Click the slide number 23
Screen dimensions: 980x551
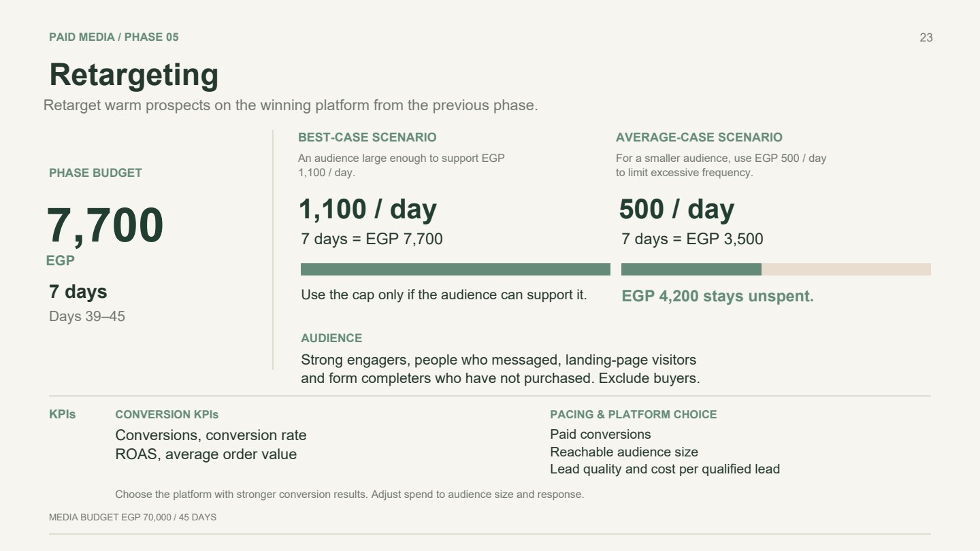coord(926,37)
